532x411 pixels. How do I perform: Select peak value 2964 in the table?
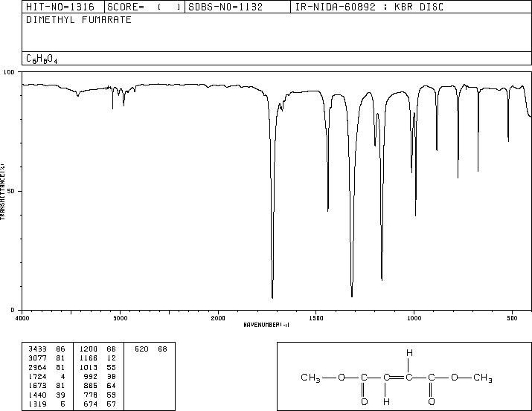click(x=38, y=367)
